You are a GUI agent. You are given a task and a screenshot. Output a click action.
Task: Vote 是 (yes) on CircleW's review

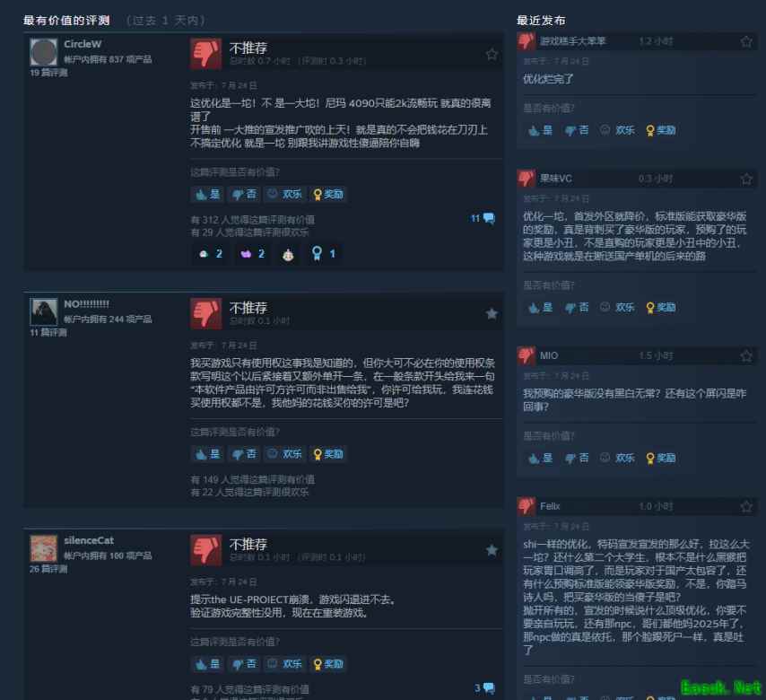(207, 194)
